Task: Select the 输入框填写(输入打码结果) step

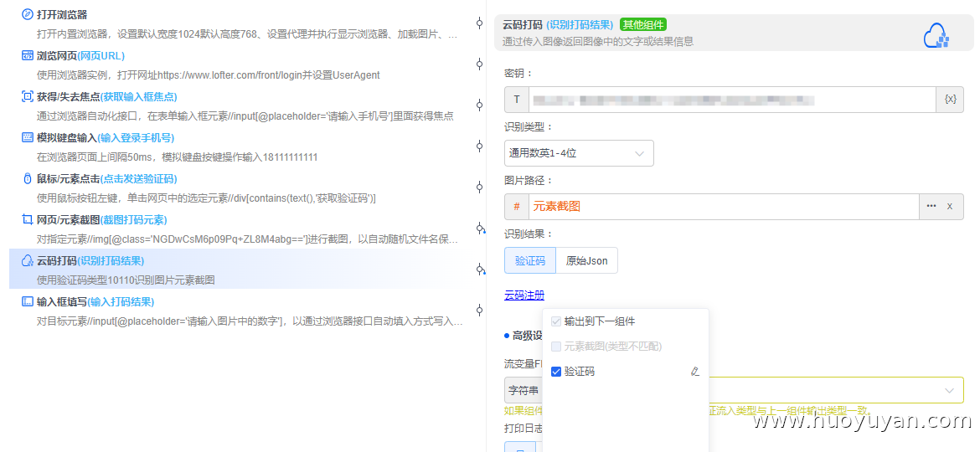Action: click(95, 302)
